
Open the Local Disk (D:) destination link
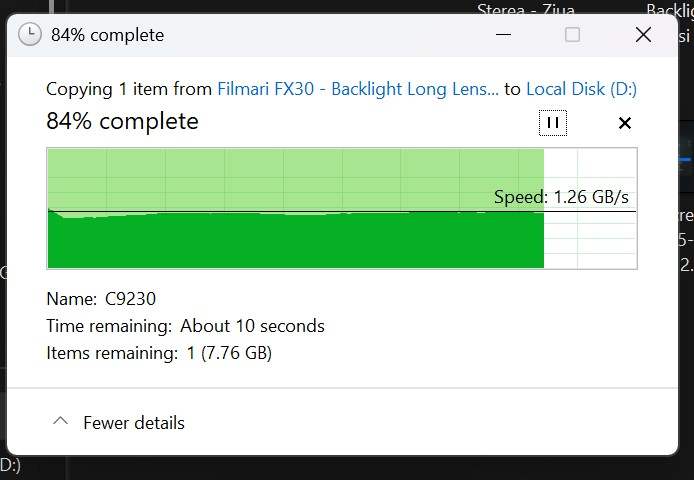(x=581, y=89)
